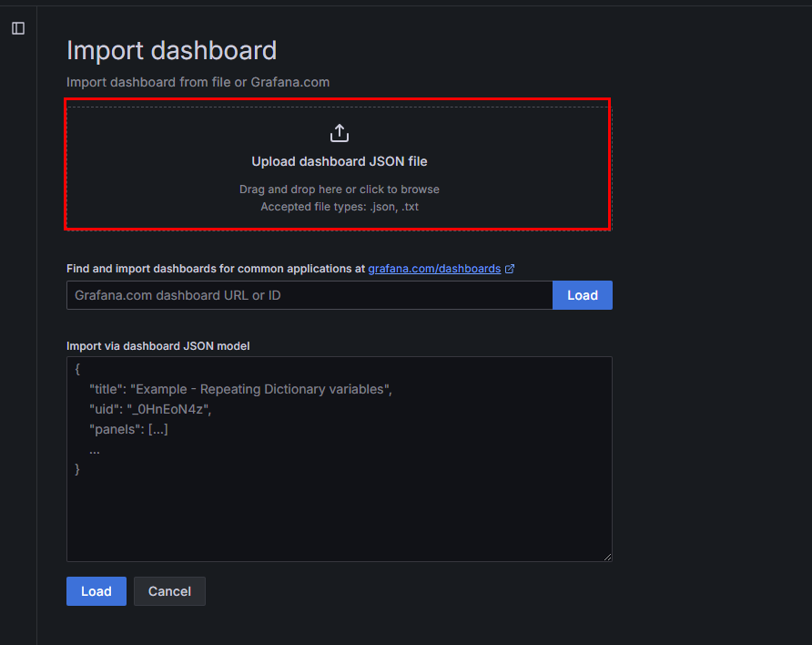The width and height of the screenshot is (812, 645).
Task: Focus the Grafana.com dashboard URL or ID field
Action: pyautogui.click(x=310, y=295)
